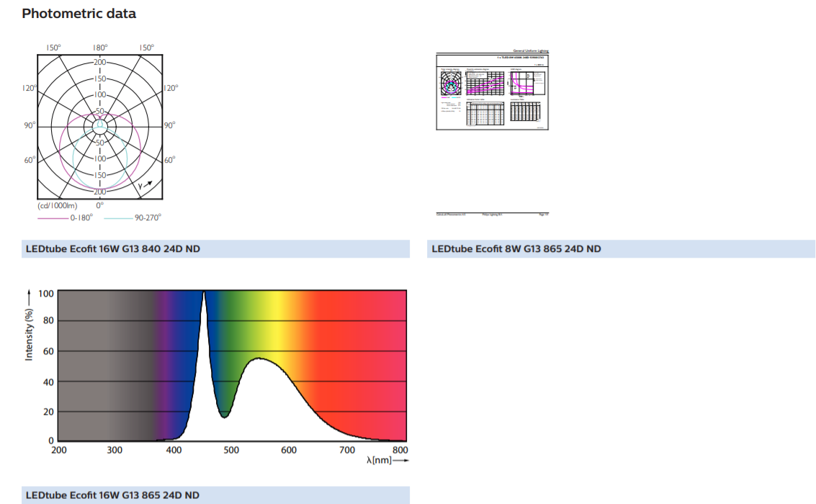Click "60" on the Intensity axis
Screen dimensions: 816x504
coord(48,351)
